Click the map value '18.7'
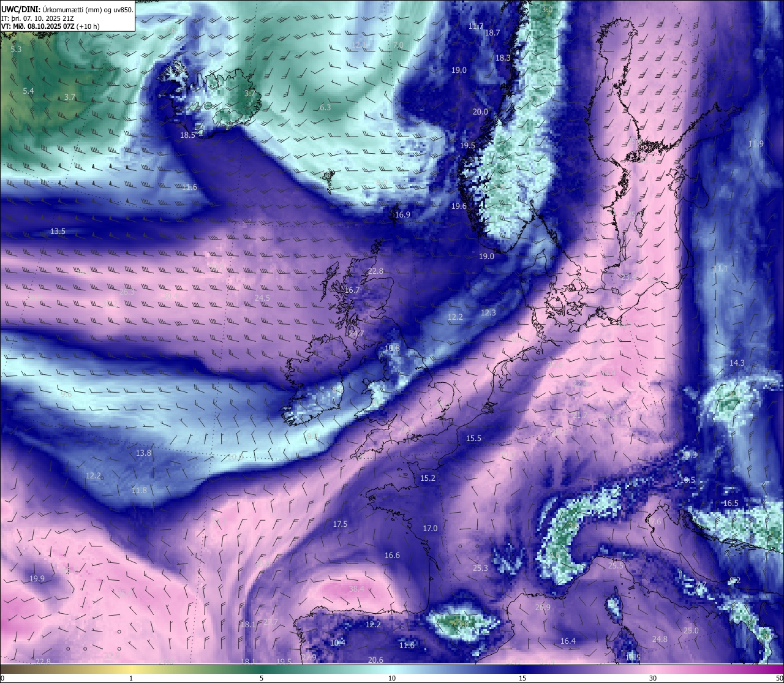Screen dimensions: 784x683 pos(492,33)
